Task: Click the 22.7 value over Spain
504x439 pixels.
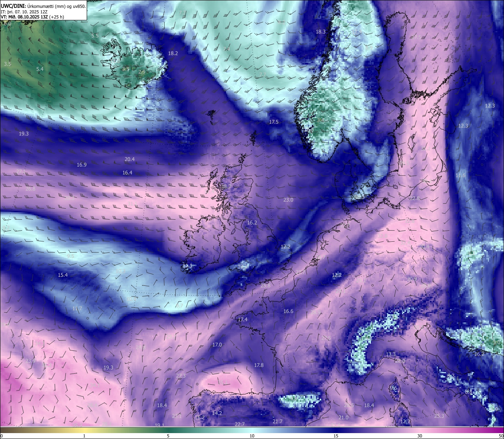Action: [239, 424]
